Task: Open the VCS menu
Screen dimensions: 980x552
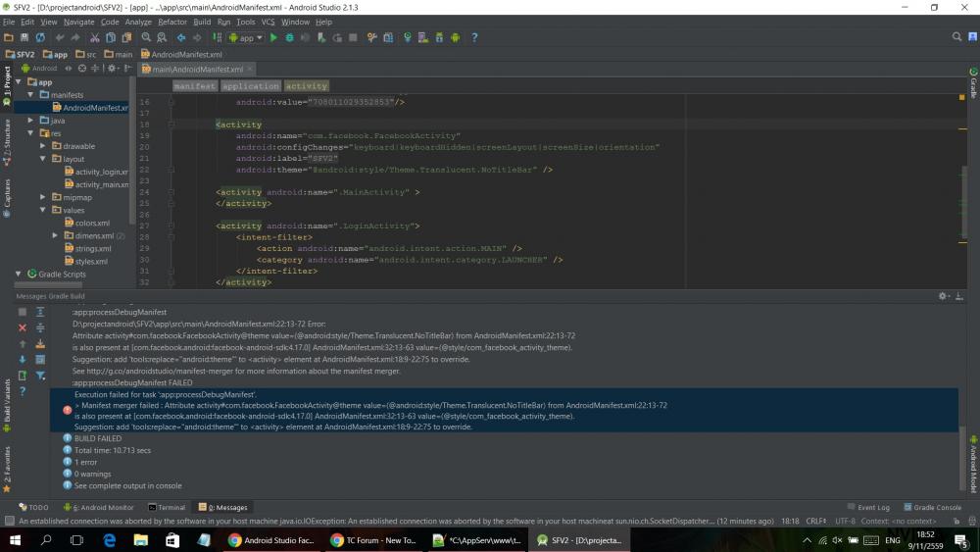Action: (269, 22)
